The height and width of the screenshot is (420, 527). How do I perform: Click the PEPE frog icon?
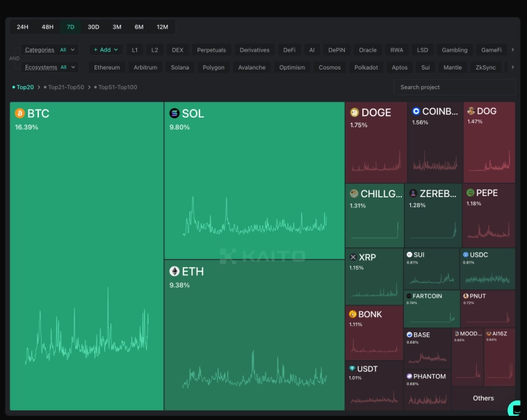coord(470,193)
